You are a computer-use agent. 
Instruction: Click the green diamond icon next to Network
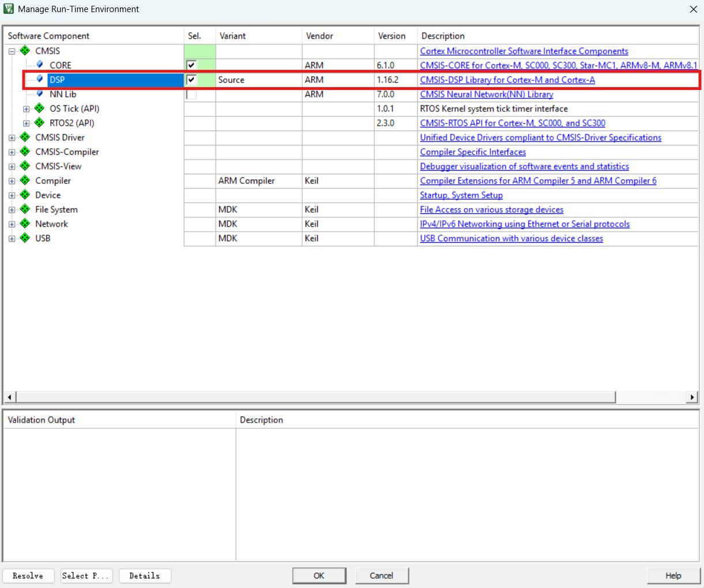[x=25, y=224]
